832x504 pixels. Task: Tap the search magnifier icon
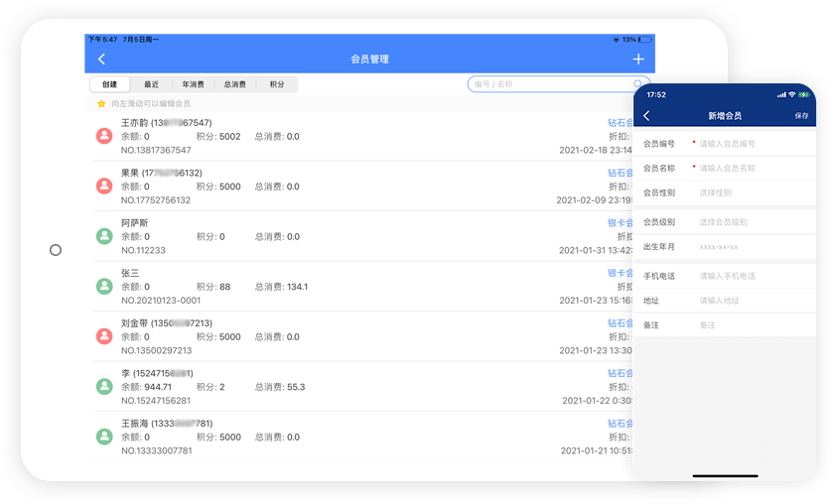pos(639,84)
